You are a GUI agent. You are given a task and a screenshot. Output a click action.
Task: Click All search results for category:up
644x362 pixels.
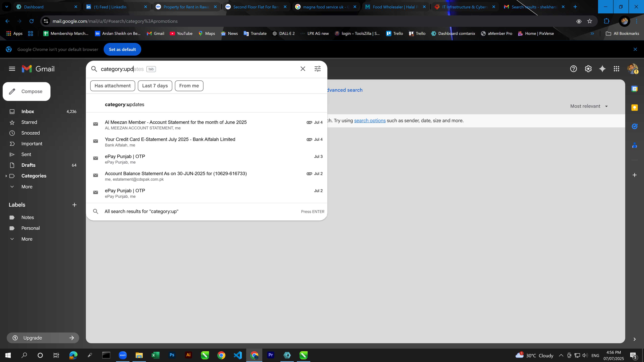[206, 211]
